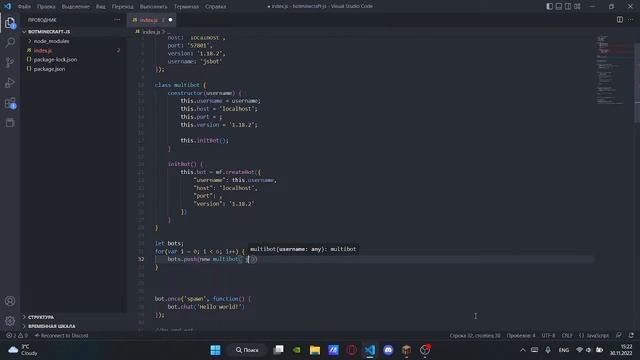Click the VS Code logo in the title bar
The width and height of the screenshot is (640, 360).
click(x=7, y=6)
